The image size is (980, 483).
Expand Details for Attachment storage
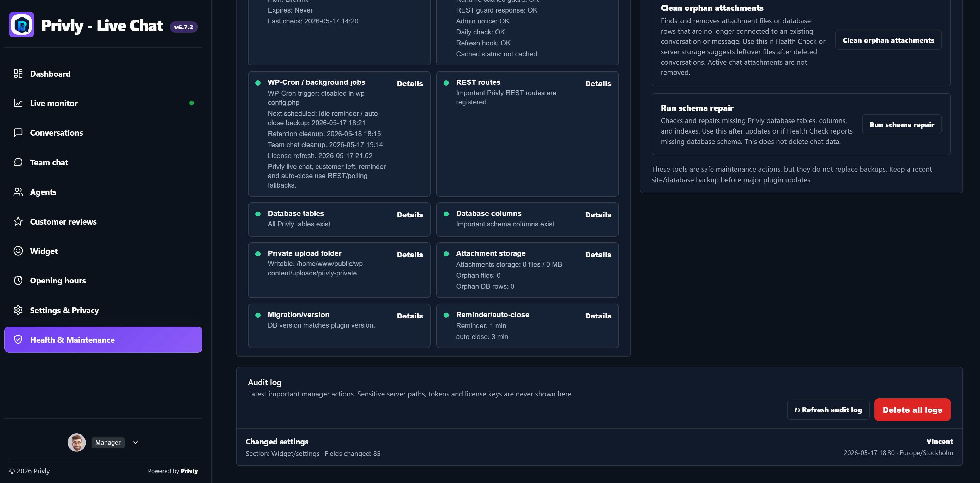tap(598, 255)
